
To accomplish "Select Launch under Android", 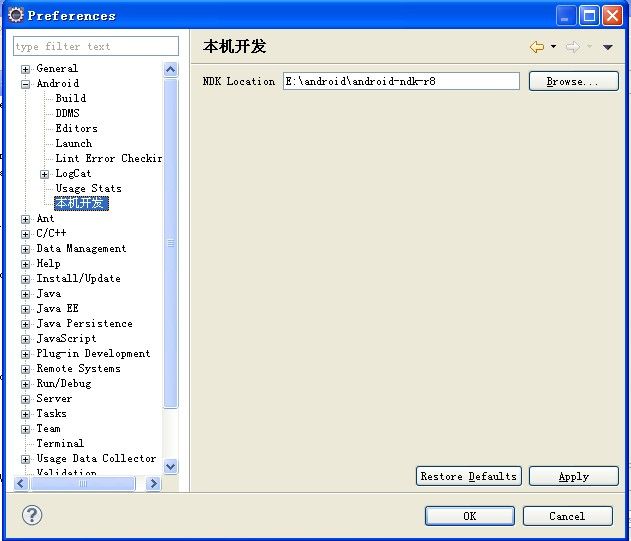I will point(74,143).
